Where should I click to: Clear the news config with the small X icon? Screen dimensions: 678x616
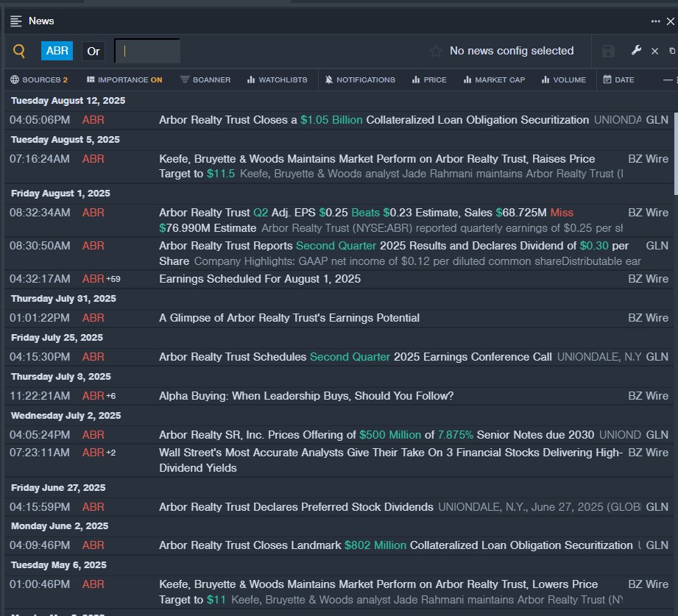(x=655, y=51)
